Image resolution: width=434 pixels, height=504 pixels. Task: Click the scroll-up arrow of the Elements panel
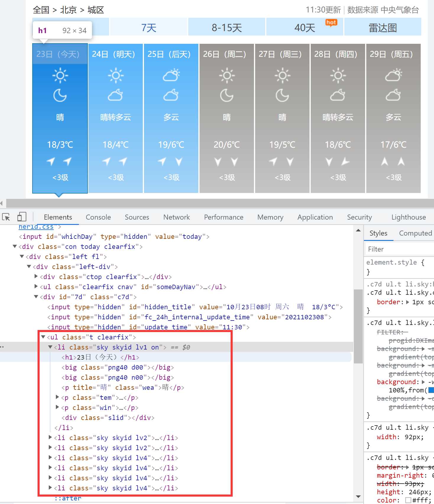[358, 230]
